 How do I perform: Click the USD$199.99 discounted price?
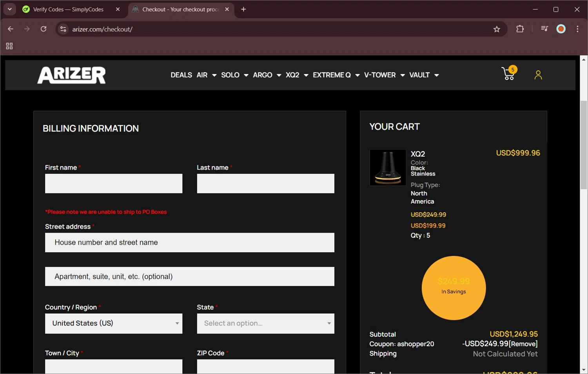(428, 226)
